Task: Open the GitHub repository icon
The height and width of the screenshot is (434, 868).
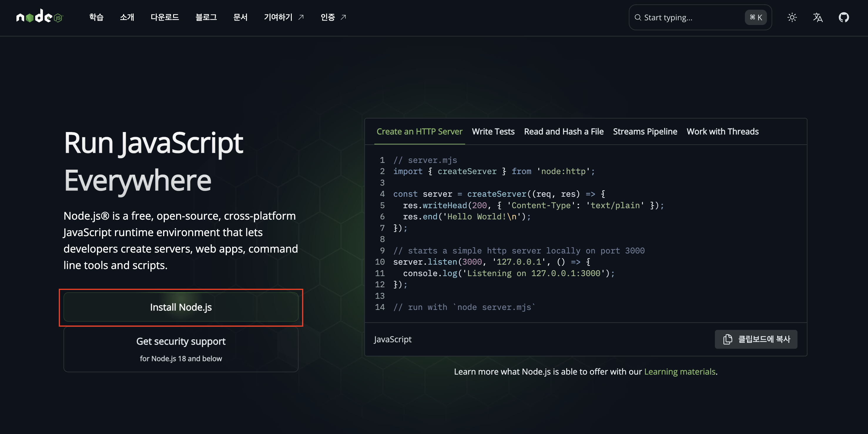Action: pyautogui.click(x=843, y=18)
